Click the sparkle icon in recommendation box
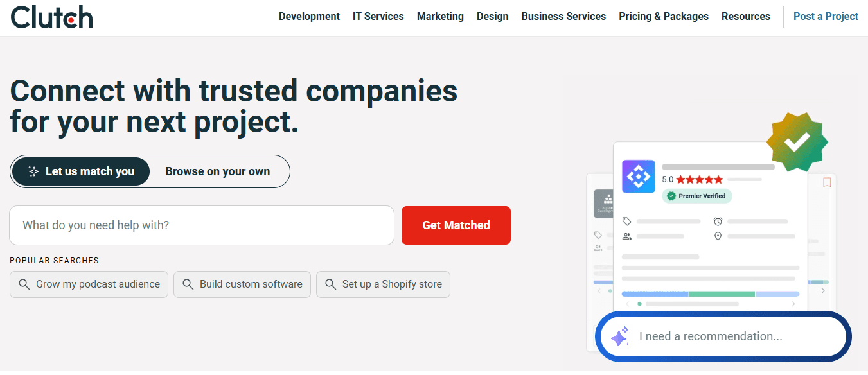868x375 pixels. click(620, 336)
